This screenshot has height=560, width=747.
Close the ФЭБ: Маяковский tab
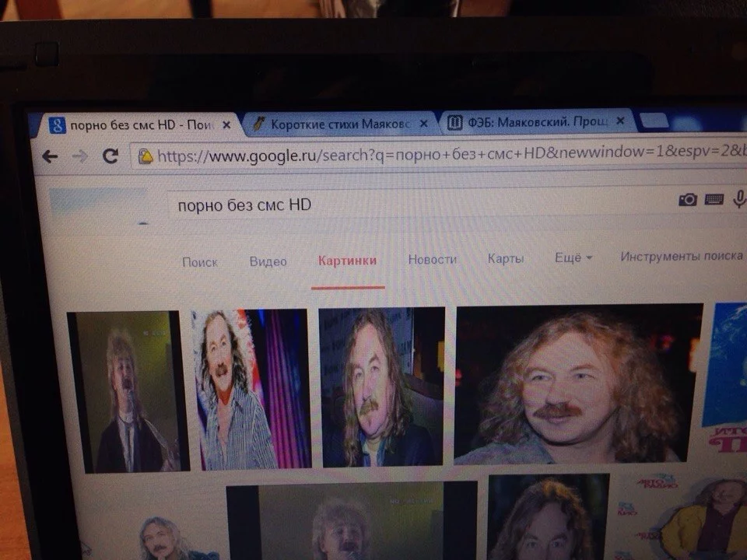tap(620, 121)
